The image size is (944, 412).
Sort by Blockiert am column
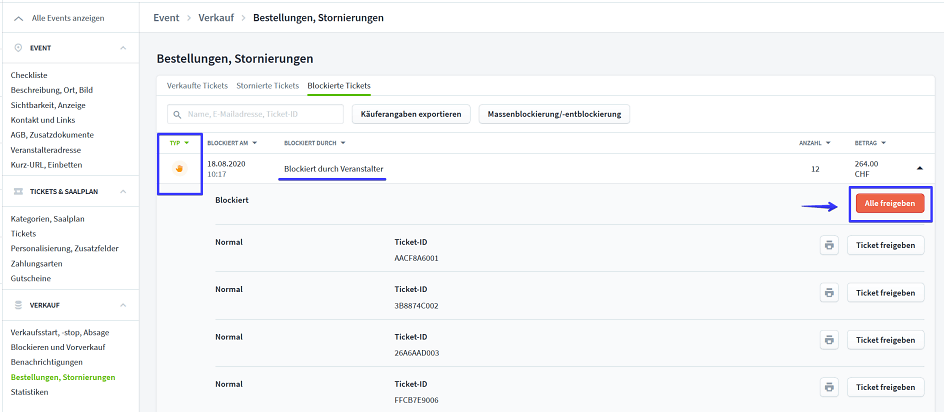pyautogui.click(x=232, y=143)
